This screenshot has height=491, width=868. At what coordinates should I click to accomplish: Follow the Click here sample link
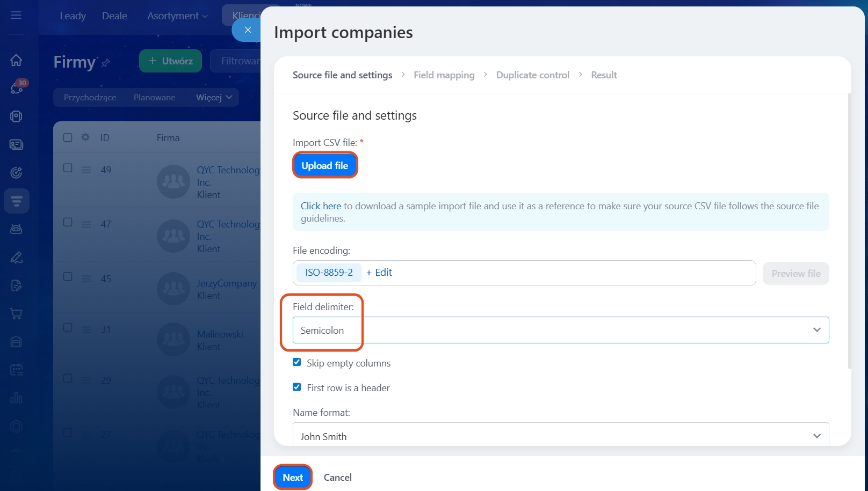pos(321,206)
